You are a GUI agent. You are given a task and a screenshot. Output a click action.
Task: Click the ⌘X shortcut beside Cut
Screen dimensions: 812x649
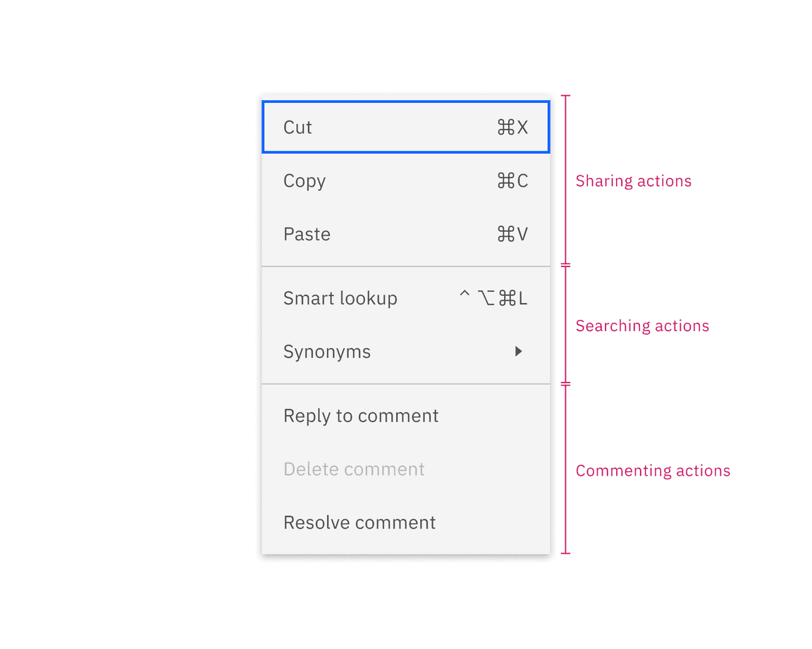coord(512,128)
